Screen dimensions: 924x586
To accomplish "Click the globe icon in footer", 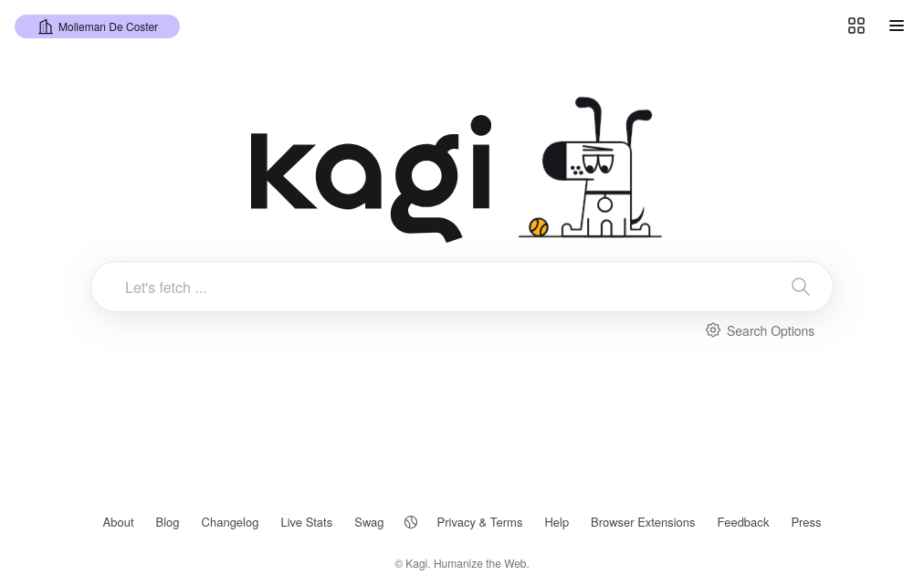I will click(x=411, y=522).
